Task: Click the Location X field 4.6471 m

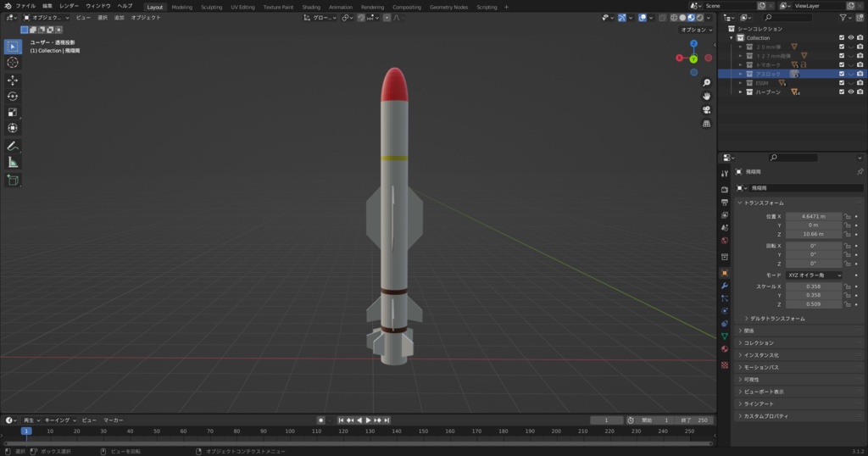Action: [x=814, y=216]
